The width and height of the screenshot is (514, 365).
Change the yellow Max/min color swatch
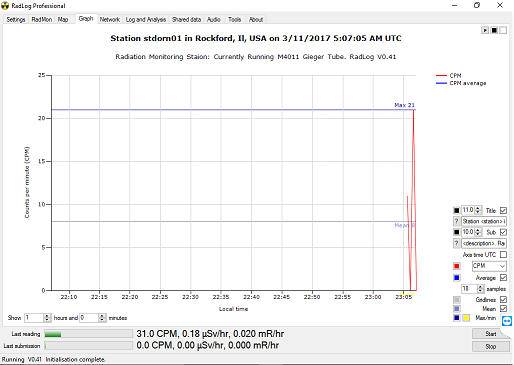click(466, 318)
